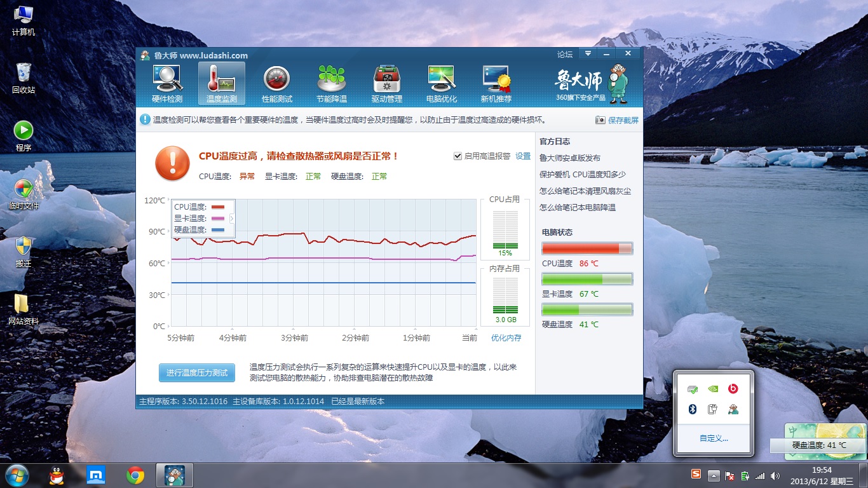Click 自定义... in tray popup
Viewport: 868px width, 488px height.
(714, 438)
